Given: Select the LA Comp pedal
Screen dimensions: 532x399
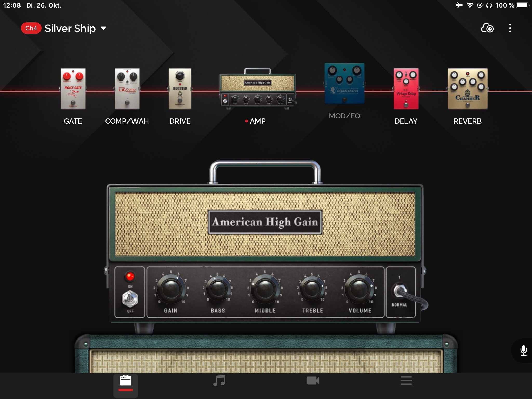Looking at the screenshot, I should (x=127, y=89).
